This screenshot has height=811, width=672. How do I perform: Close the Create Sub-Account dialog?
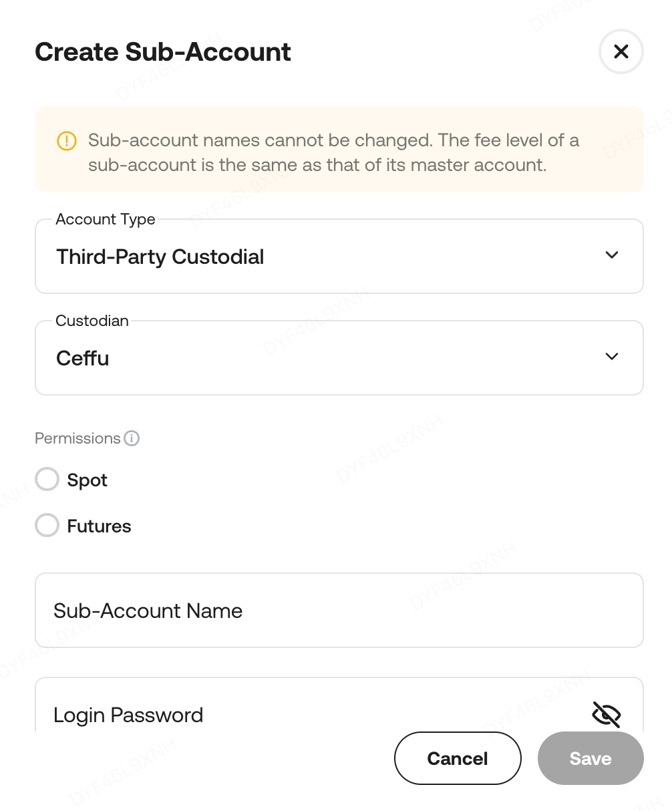(x=621, y=51)
